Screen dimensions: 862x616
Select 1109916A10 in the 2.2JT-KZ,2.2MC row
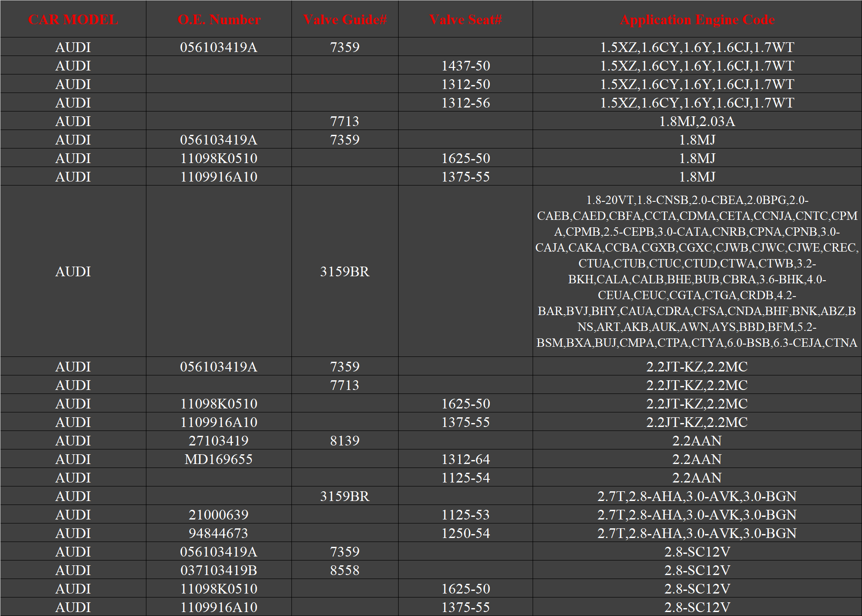click(219, 422)
